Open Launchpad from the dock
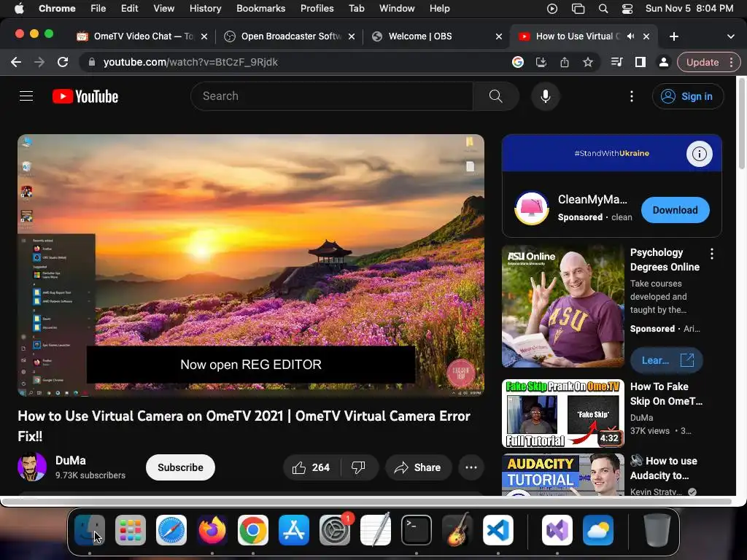The width and height of the screenshot is (747, 560). tap(131, 530)
